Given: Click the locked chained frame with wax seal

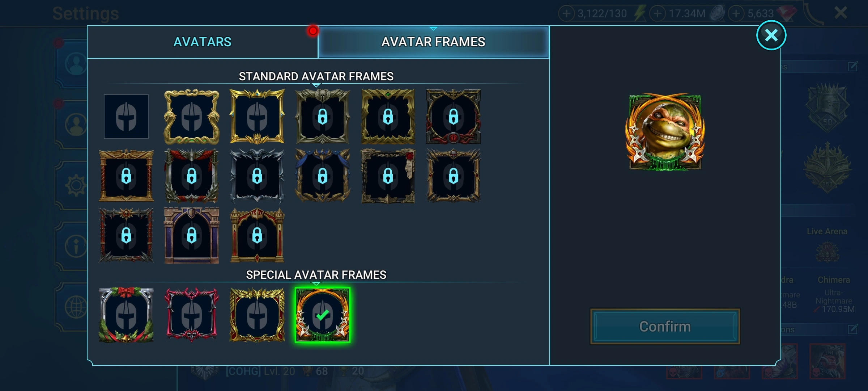Looking at the screenshot, I should click(388, 176).
